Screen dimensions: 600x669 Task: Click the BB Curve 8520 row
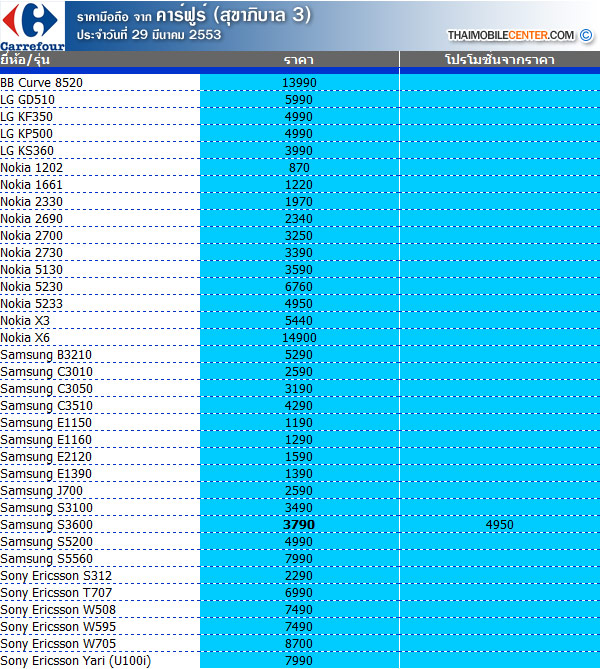point(300,82)
